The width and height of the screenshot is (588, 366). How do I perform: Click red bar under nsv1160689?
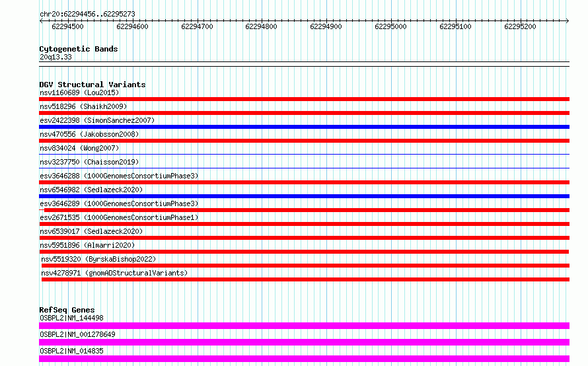[304, 99]
